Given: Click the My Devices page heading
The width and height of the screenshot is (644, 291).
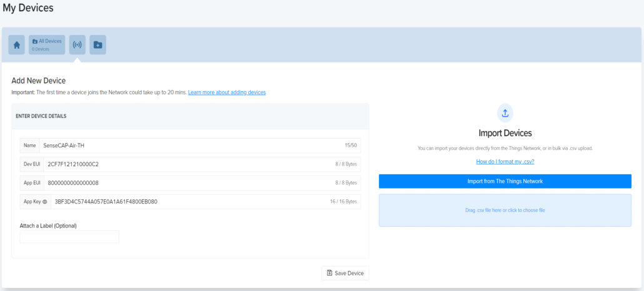Looking at the screenshot, I should (28, 8).
